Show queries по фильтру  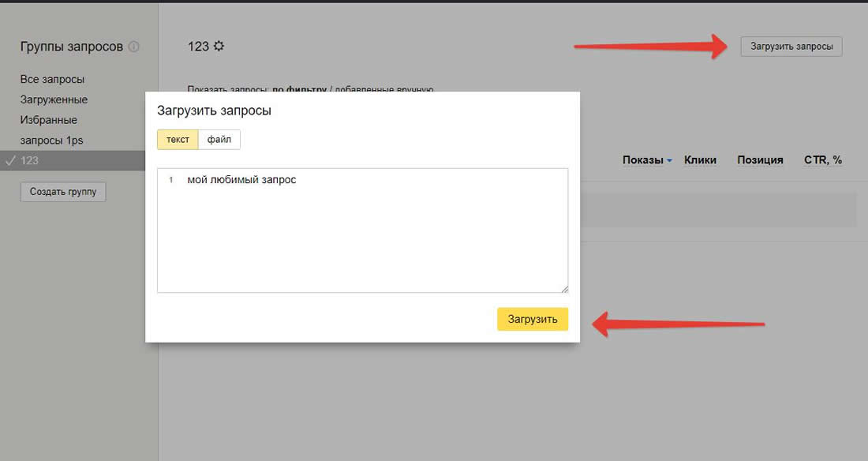(x=300, y=89)
